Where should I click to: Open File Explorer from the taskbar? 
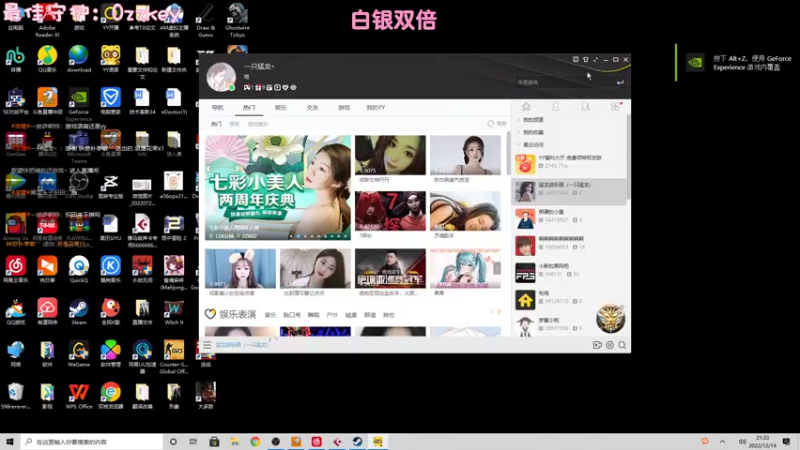coord(234,441)
